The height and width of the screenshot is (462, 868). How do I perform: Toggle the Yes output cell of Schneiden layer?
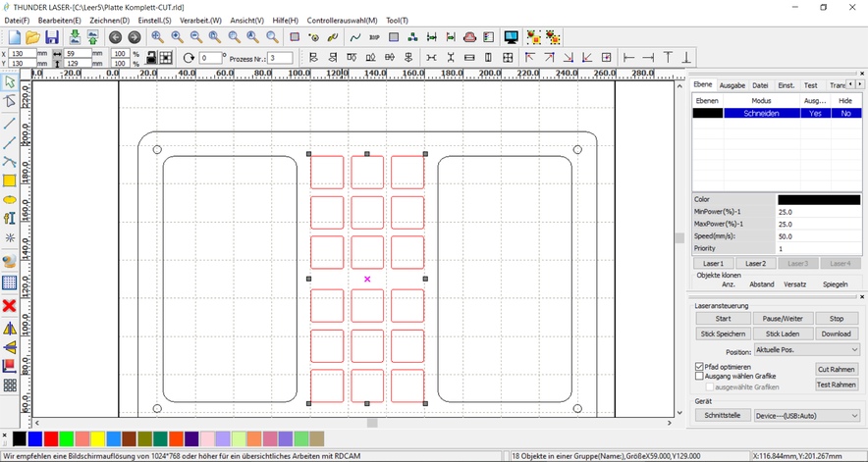(815, 113)
